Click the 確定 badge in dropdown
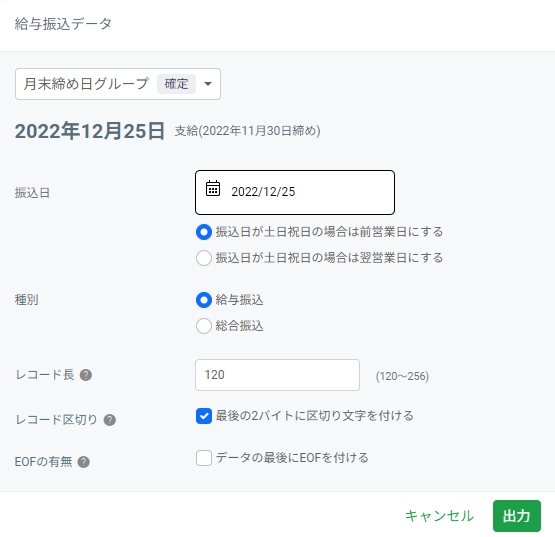Image resolution: width=555 pixels, height=537 pixels. click(176, 84)
